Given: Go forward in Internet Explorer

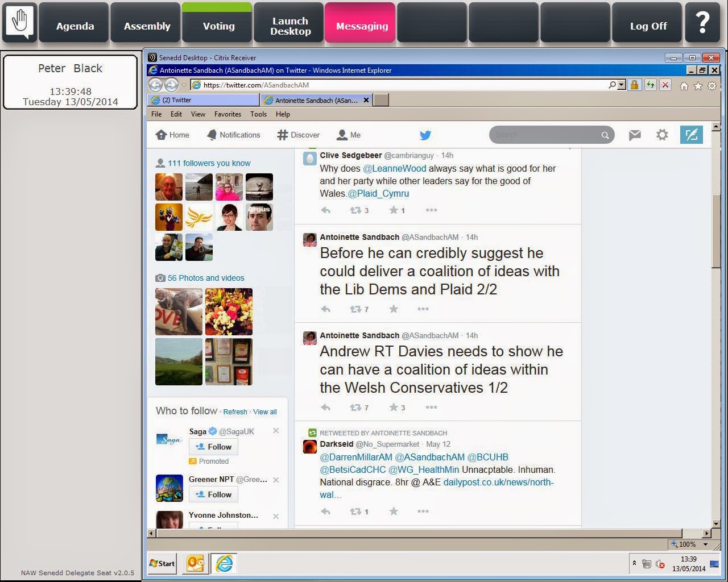Looking at the screenshot, I should [x=171, y=85].
